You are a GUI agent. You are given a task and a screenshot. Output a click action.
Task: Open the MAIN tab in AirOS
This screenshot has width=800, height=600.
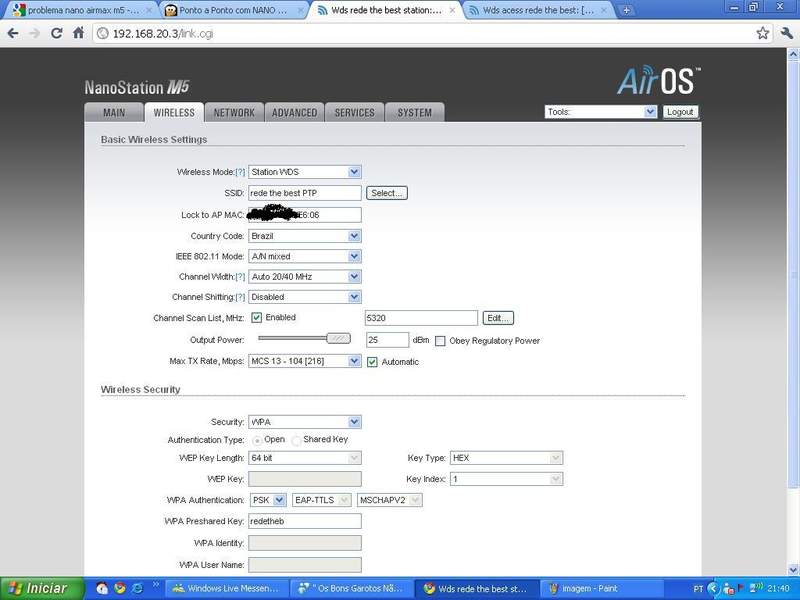point(114,113)
